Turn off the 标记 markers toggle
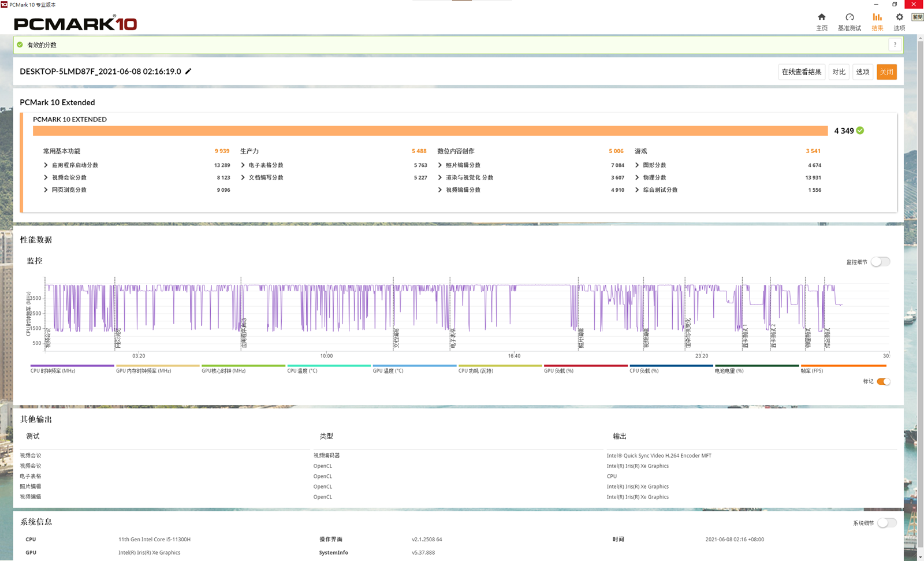This screenshot has width=924, height=561. coord(883,381)
